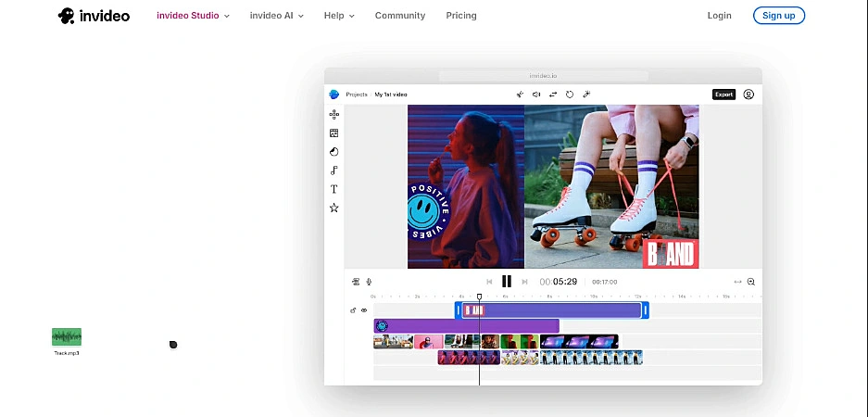Image resolution: width=868 pixels, height=417 pixels.
Task: Toggle track visibility eye icon
Action: pyautogui.click(x=364, y=310)
